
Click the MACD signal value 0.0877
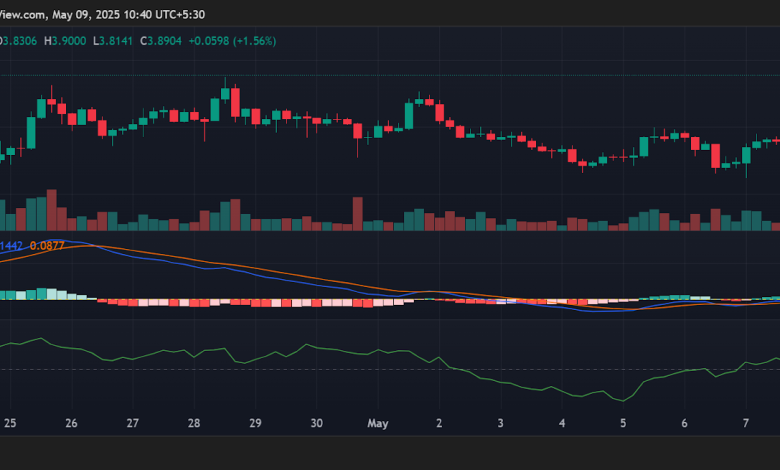(x=47, y=246)
